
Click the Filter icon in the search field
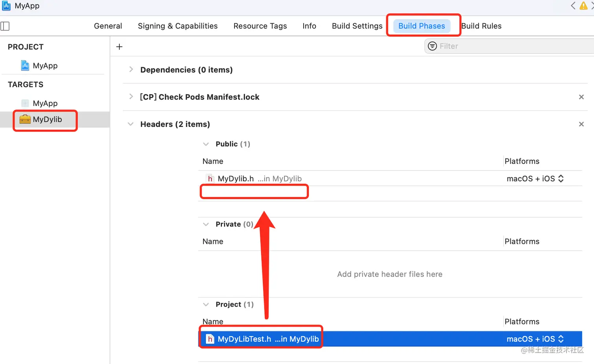[432, 46]
